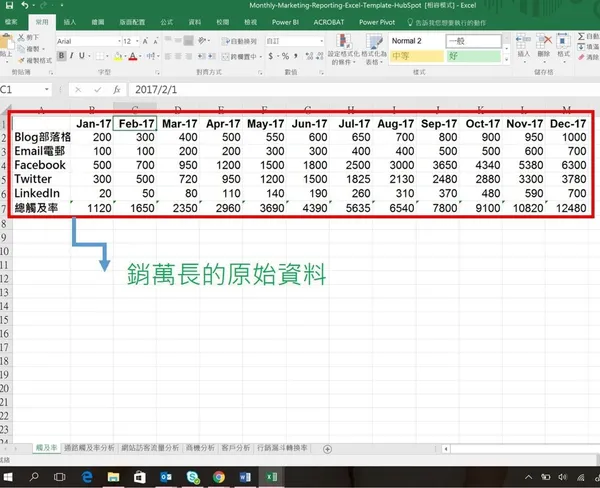Open the ACROBAT ribbon tab
This screenshot has height=488, width=600.
[x=329, y=22]
